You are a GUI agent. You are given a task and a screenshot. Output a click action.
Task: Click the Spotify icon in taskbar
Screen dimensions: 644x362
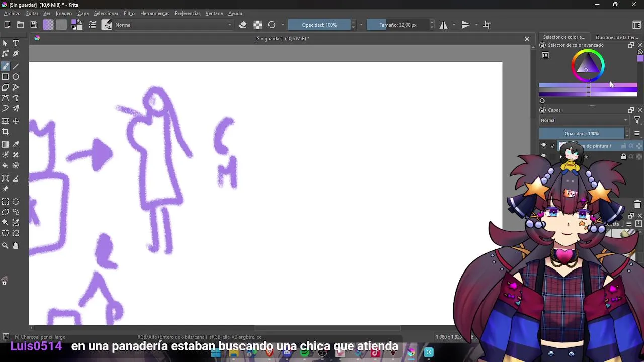(x=305, y=353)
